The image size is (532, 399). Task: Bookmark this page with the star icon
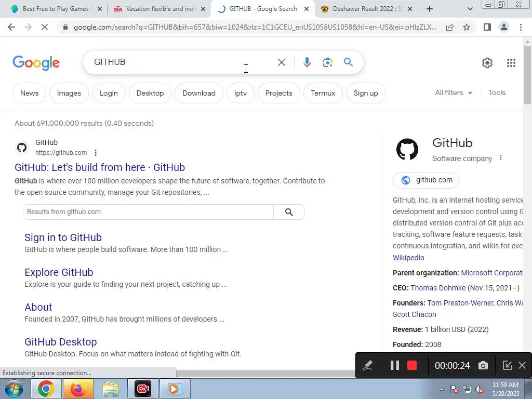(x=467, y=27)
